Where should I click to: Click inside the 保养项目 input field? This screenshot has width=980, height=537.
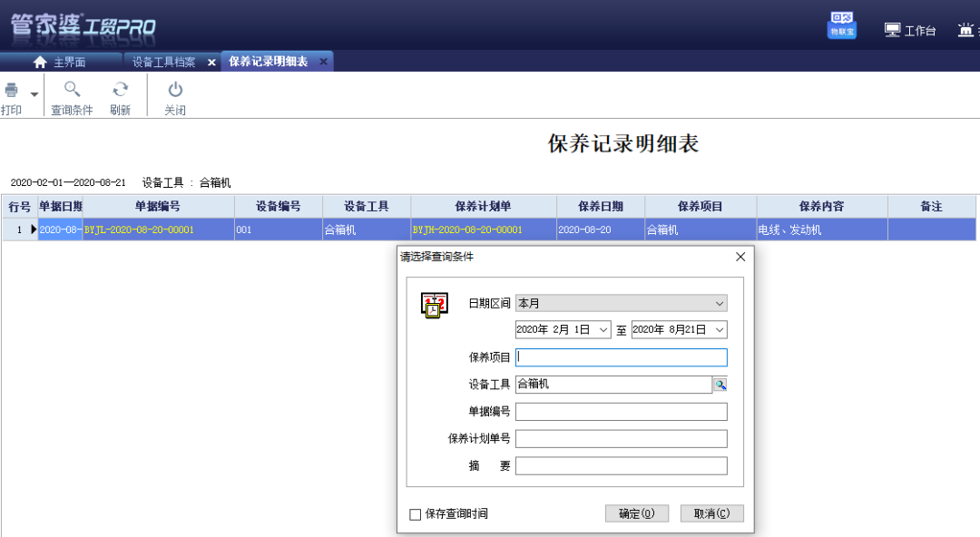tap(621, 357)
